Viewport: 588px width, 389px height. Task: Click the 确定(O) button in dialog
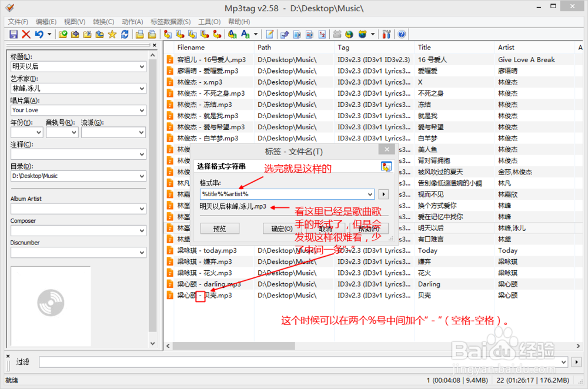pos(282,229)
